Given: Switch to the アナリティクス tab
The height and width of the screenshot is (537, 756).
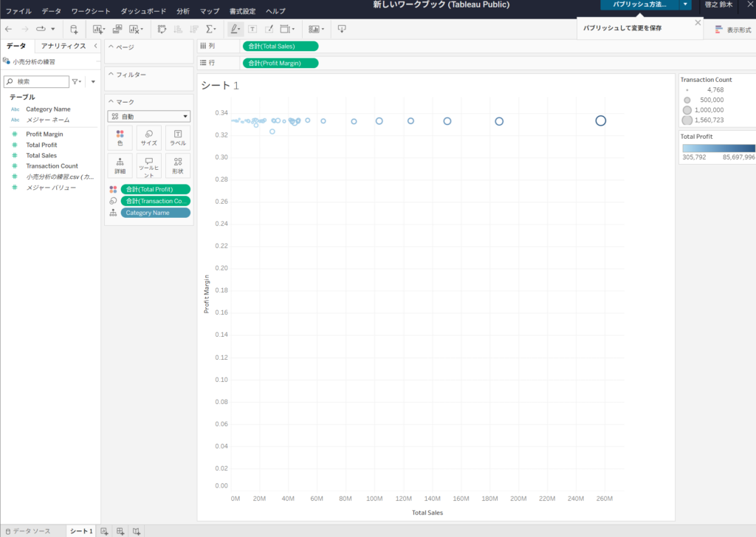Looking at the screenshot, I should tap(63, 46).
